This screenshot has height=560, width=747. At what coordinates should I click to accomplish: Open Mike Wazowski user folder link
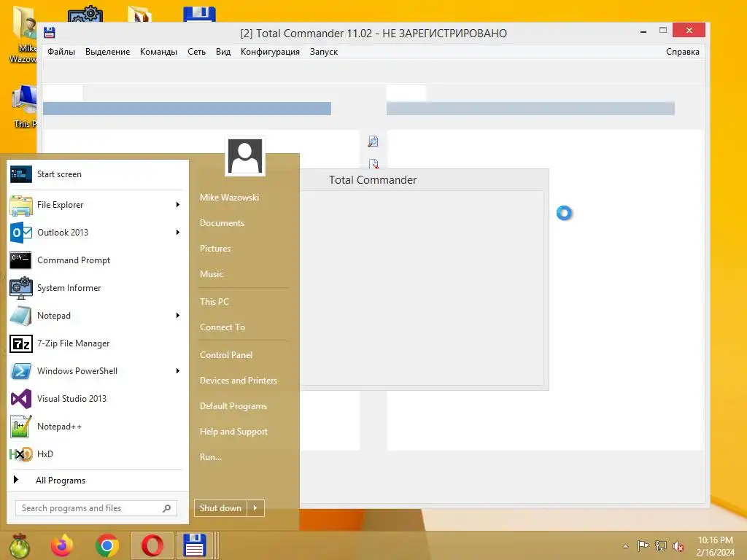point(230,197)
